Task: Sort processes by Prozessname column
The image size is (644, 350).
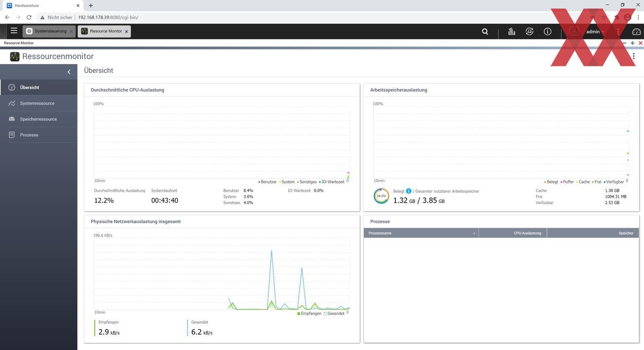Action: (421, 233)
